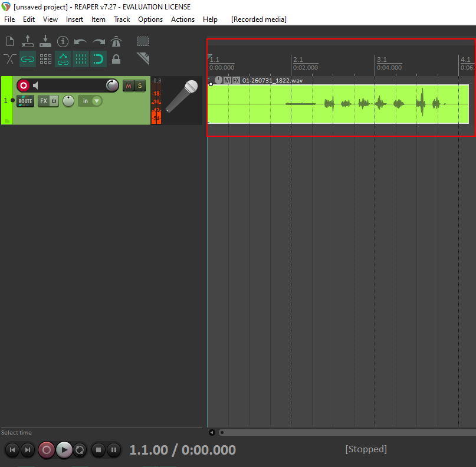
Task: Open the Edit menu
Action: click(29, 19)
